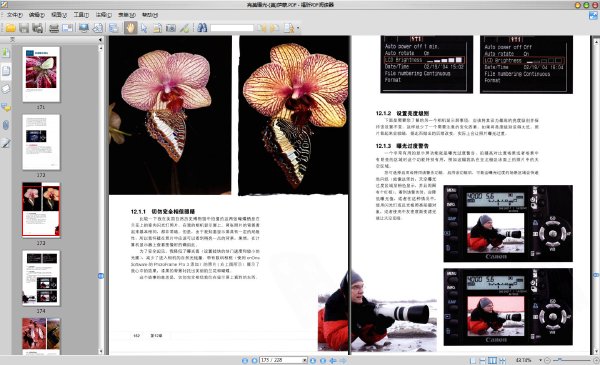Enable two-page facing layout view
The height and width of the screenshot is (365, 600).
pyautogui.click(x=492, y=360)
